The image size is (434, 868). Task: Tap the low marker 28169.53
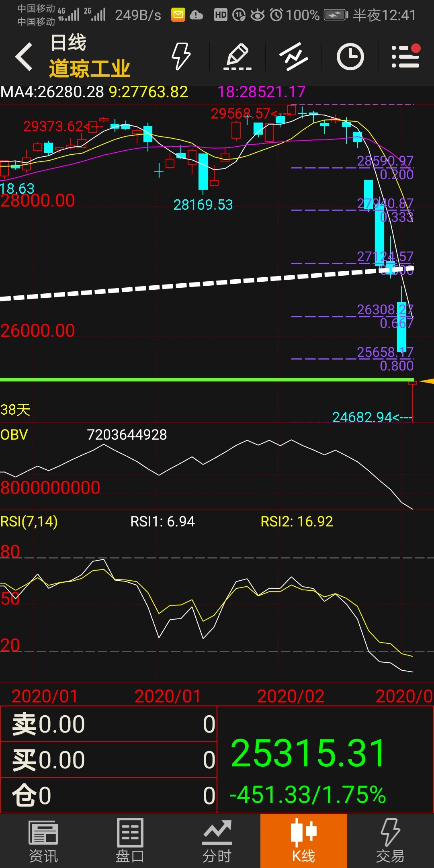pos(203,205)
